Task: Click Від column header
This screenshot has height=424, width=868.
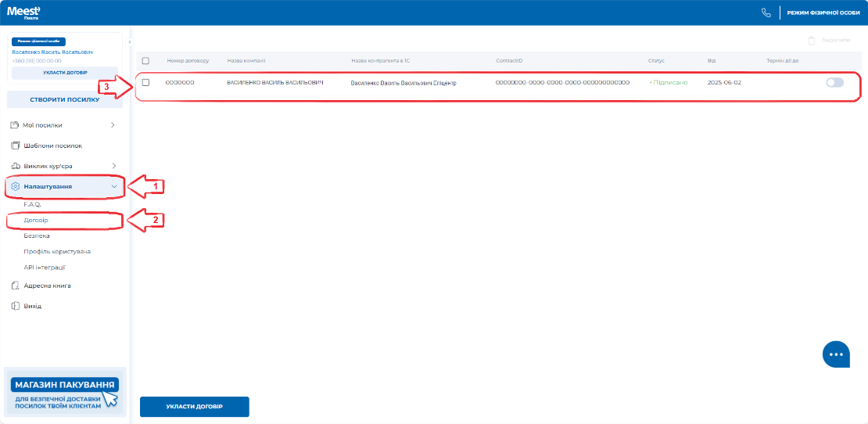Action: point(712,60)
